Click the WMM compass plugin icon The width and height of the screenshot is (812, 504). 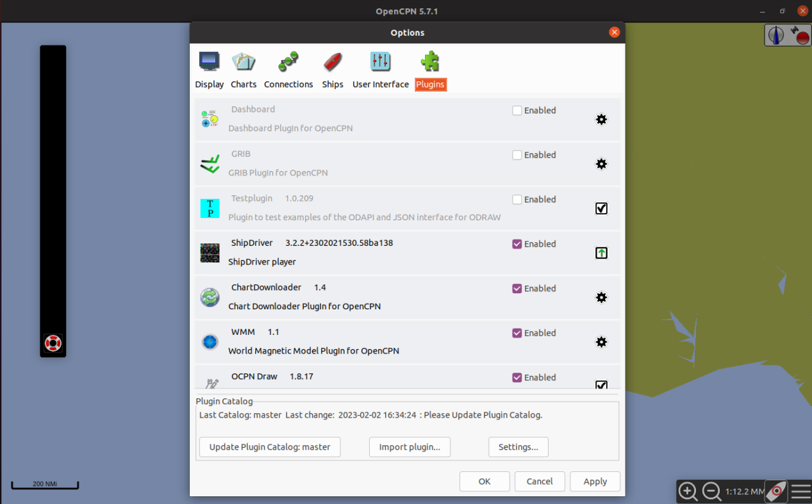[210, 342]
